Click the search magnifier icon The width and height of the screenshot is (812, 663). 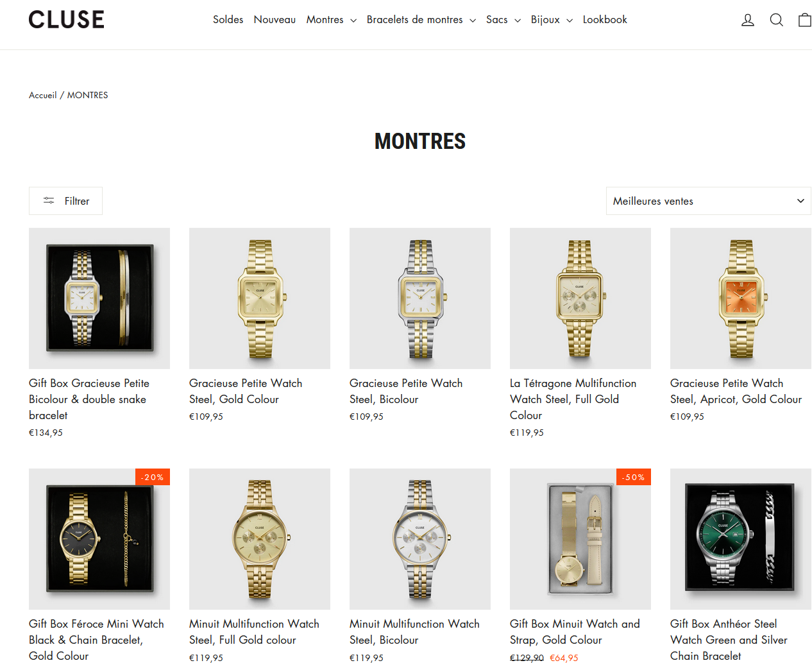(x=776, y=20)
